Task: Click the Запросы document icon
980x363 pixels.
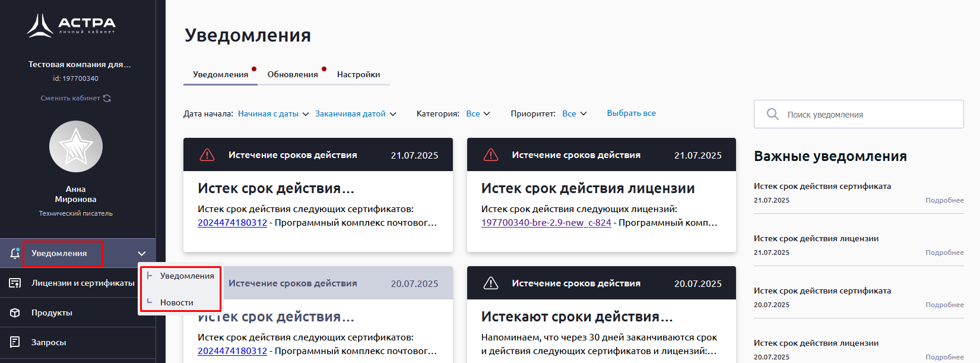Action: click(15, 342)
